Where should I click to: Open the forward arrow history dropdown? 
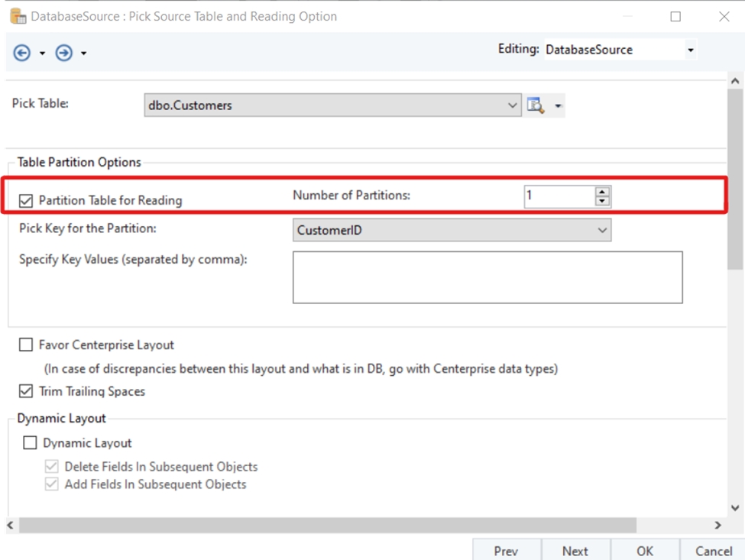(83, 53)
